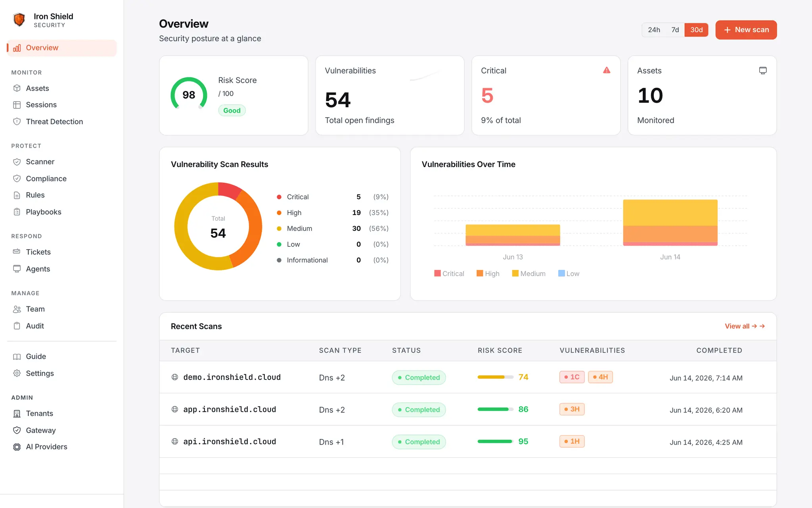Image resolution: width=812 pixels, height=508 pixels.
Task: Switch to the 7d time range
Action: click(x=675, y=30)
